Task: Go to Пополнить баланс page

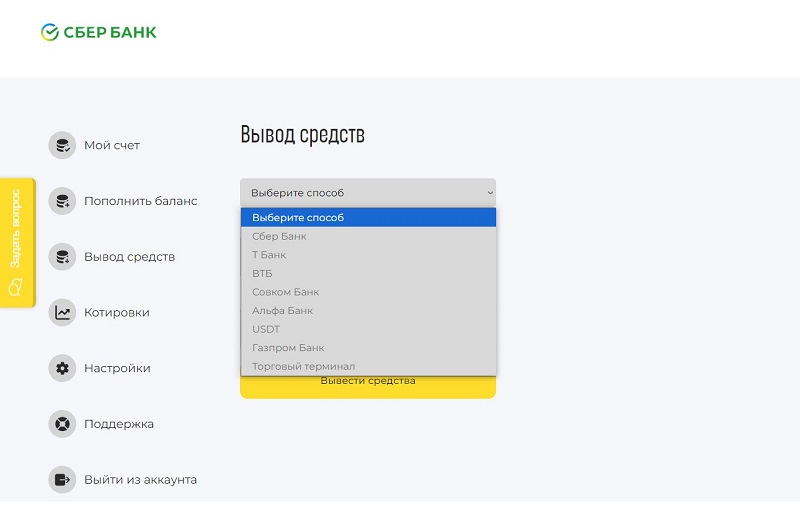Action: [140, 201]
